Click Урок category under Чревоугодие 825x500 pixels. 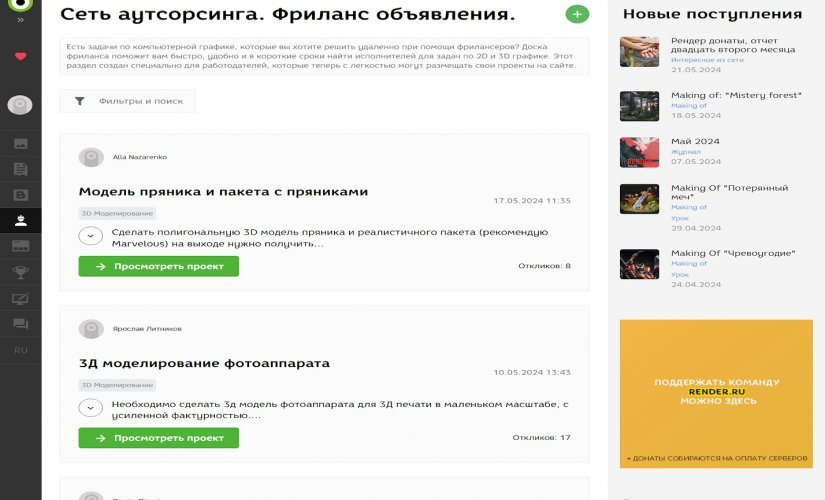[x=680, y=275]
